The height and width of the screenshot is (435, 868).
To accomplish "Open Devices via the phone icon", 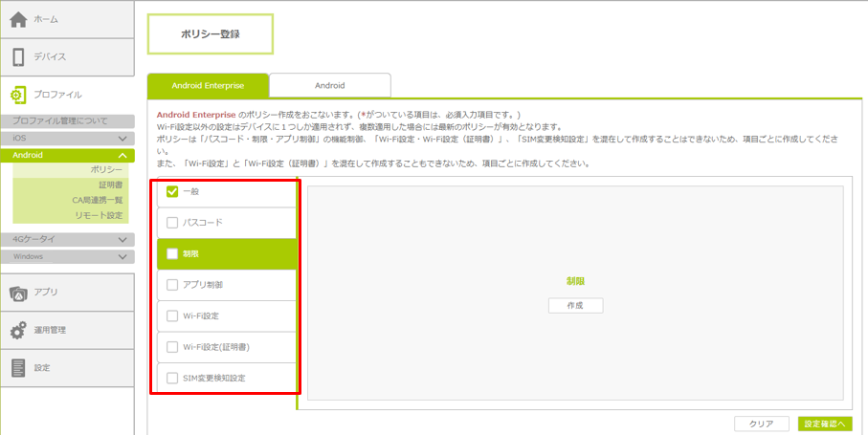I will click(18, 57).
